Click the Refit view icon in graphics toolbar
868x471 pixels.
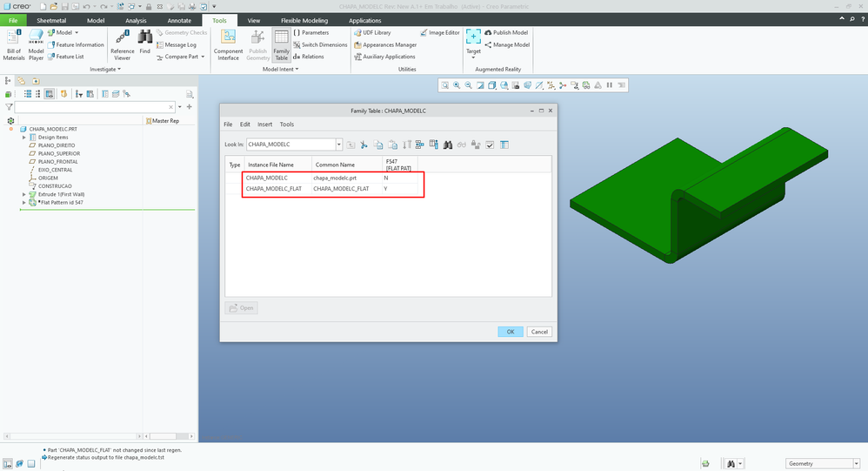click(x=445, y=85)
